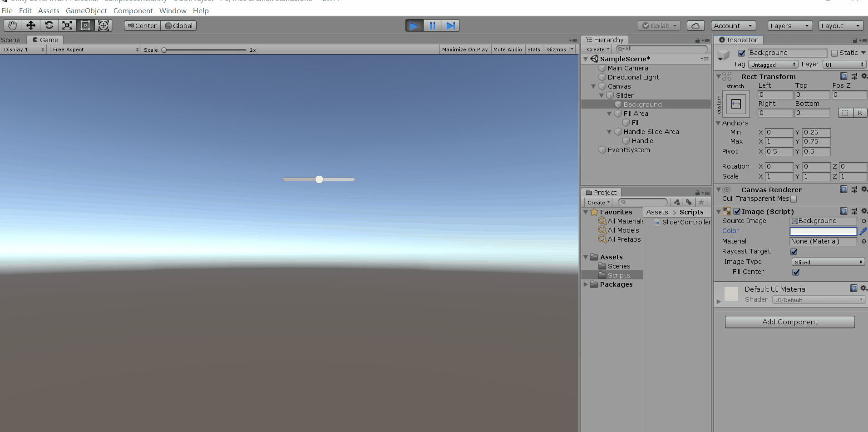Screen dimensions: 868x432
Task: Open the Collab button
Action: (659, 26)
